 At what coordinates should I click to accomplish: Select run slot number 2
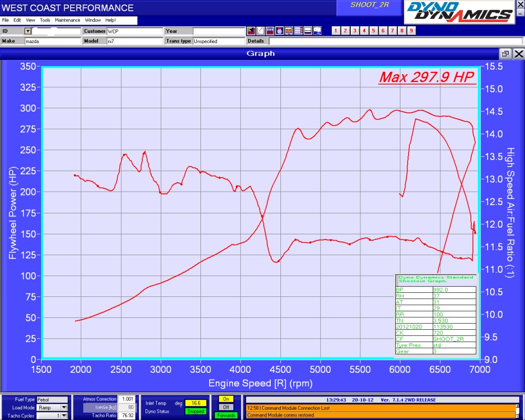pyautogui.click(x=345, y=31)
